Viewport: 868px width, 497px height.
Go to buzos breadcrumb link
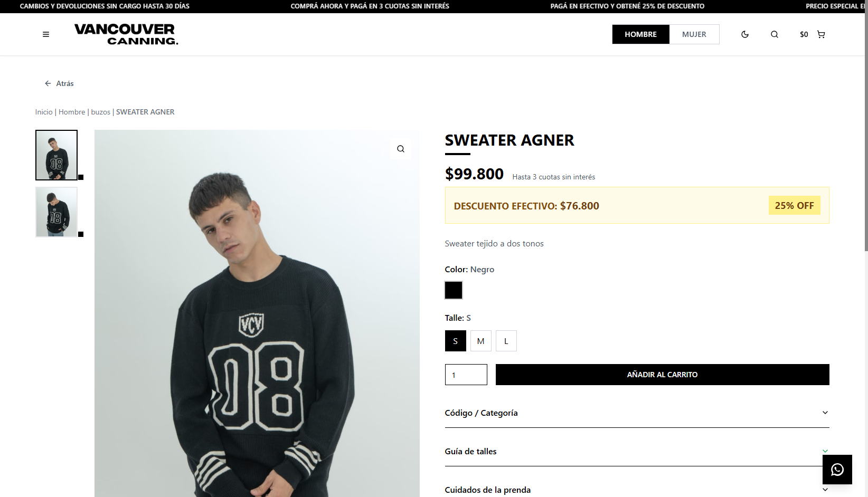[100, 112]
